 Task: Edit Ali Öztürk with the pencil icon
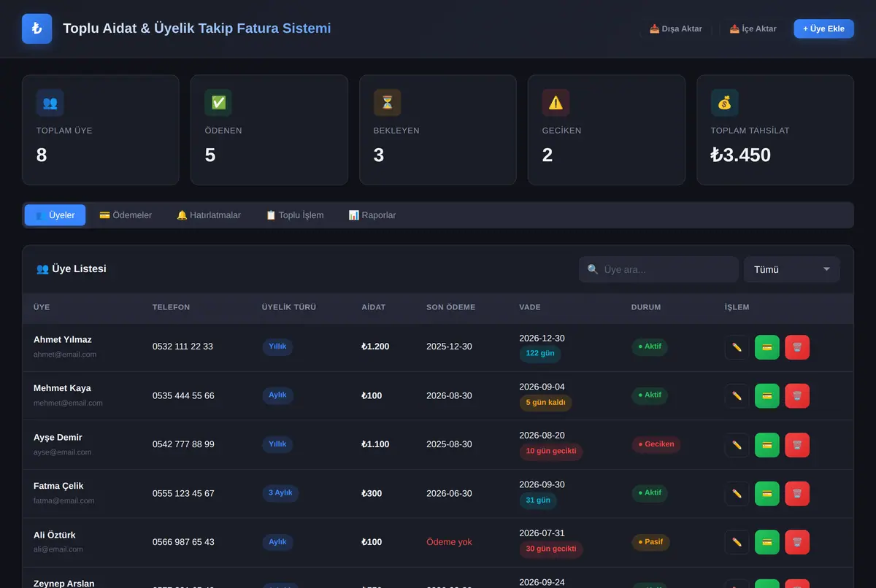(x=737, y=542)
